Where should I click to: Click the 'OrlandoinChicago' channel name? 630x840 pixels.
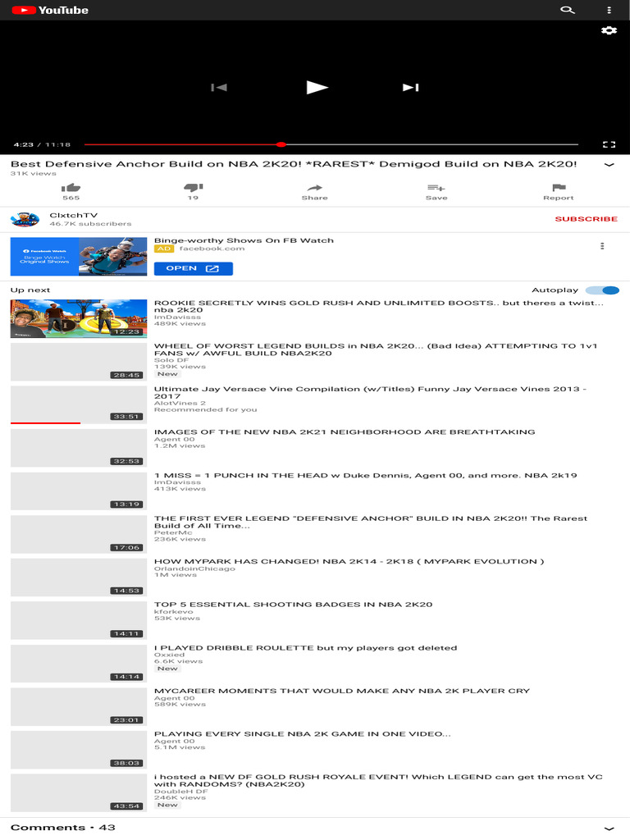194,569
